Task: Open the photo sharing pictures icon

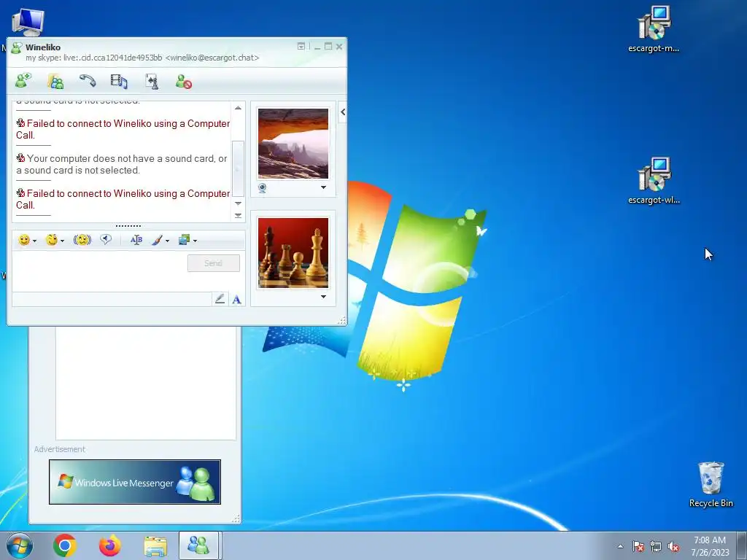Action: 185,240
